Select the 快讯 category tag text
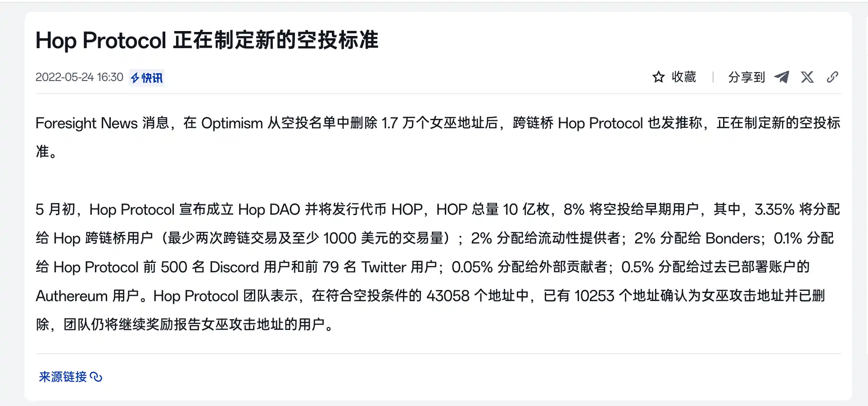The width and height of the screenshot is (868, 406). tap(152, 78)
